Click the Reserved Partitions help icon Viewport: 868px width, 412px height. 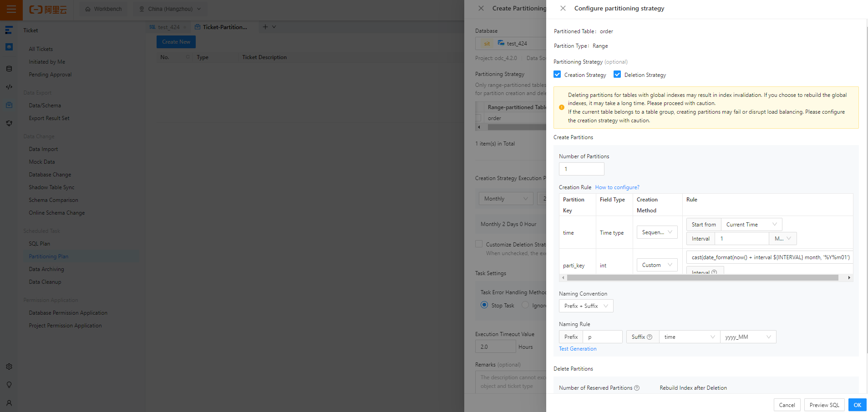click(637, 388)
